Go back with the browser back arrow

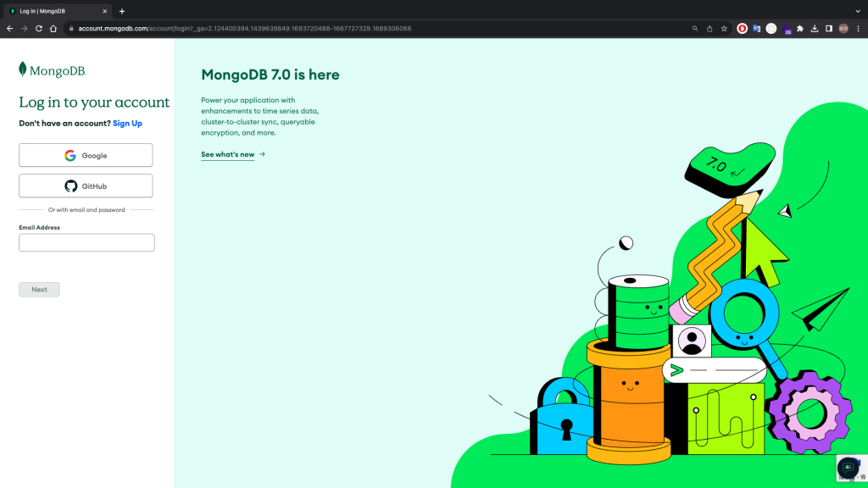tap(10, 28)
